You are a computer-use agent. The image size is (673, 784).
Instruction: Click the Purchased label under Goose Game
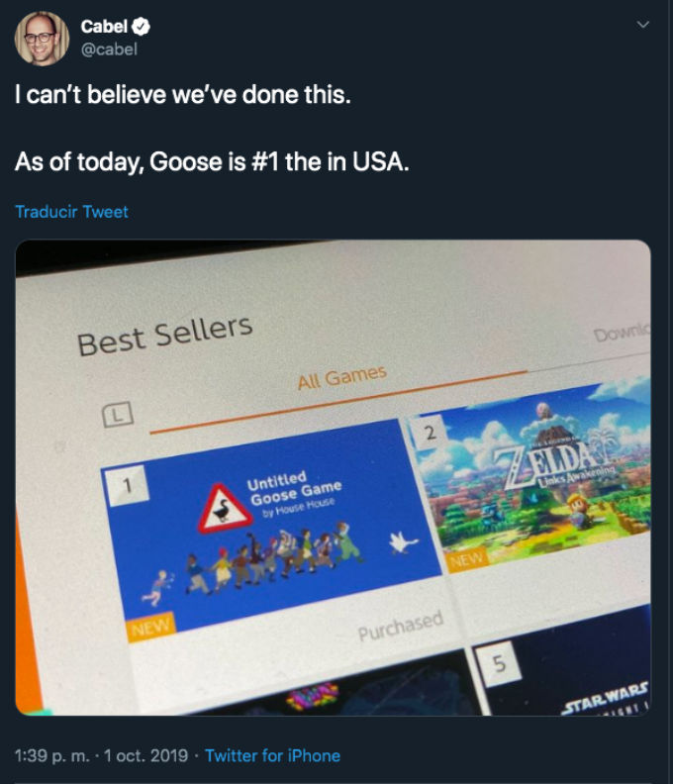401,624
